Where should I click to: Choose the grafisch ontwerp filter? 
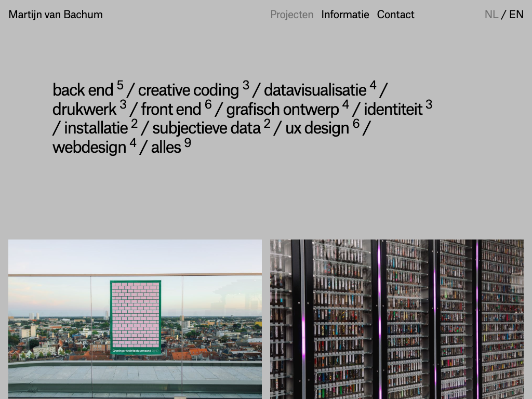282,110
